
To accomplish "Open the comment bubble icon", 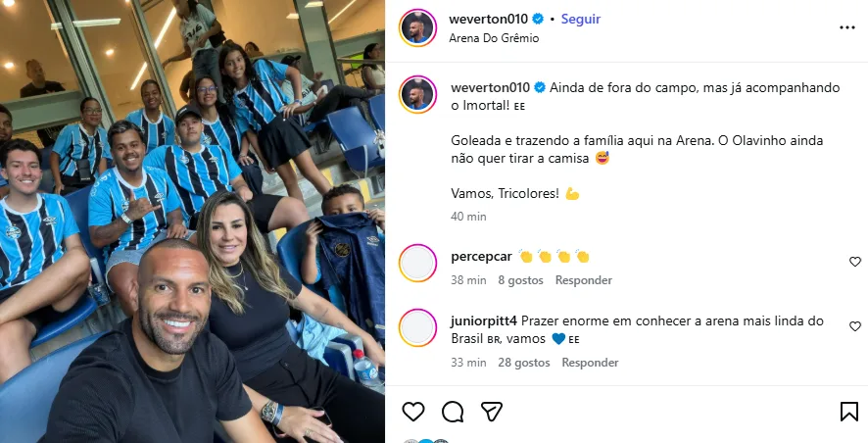I will (x=453, y=412).
